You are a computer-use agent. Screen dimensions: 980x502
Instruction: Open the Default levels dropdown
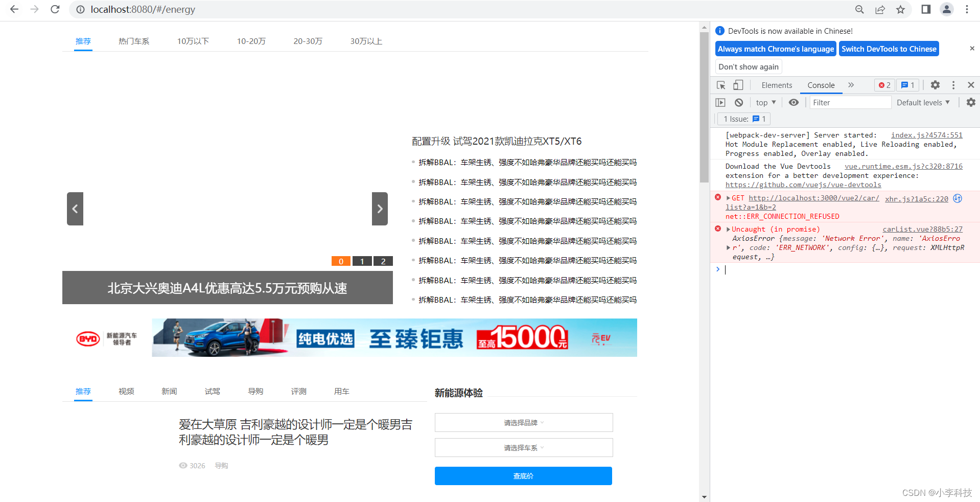[923, 102]
